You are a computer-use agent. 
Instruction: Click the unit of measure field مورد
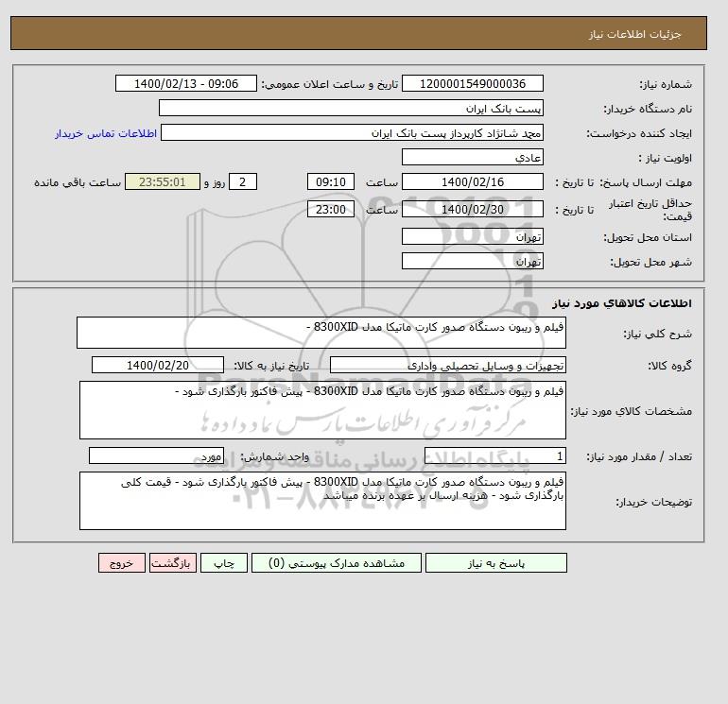tap(156, 455)
